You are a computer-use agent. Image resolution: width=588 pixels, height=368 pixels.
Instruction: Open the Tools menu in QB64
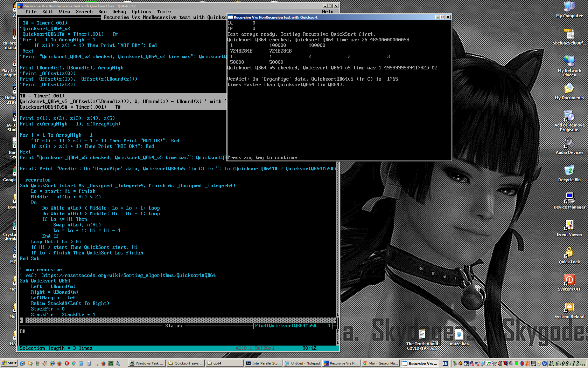[x=164, y=12]
